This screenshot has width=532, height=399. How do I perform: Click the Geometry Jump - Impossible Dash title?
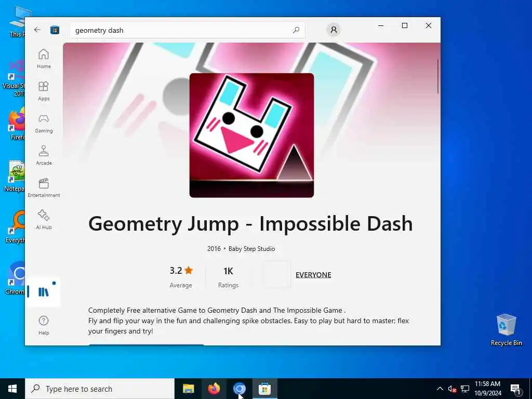pos(250,224)
